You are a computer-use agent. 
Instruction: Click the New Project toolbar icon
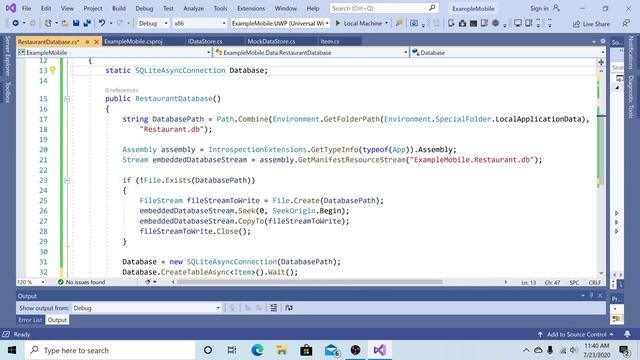[x=48, y=23]
